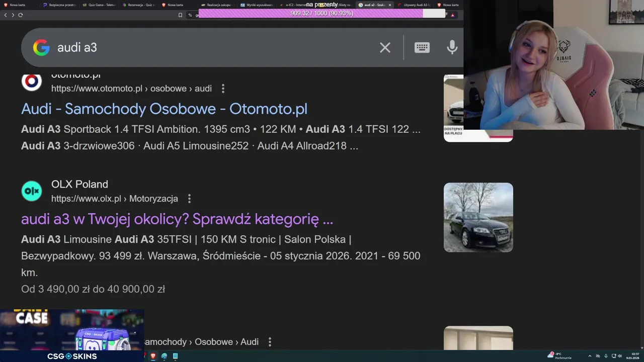Image resolution: width=644 pixels, height=362 pixels.
Task: Go forward with the browser forward arrow
Action: coord(13,15)
